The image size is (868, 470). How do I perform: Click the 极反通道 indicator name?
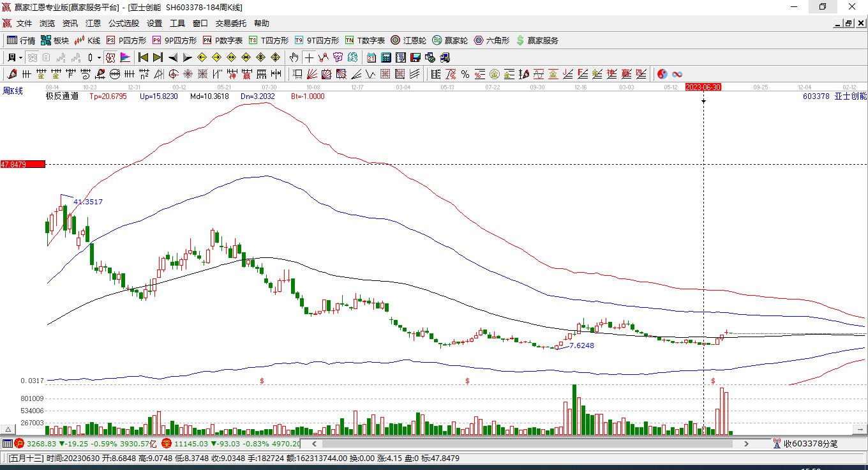[x=62, y=96]
